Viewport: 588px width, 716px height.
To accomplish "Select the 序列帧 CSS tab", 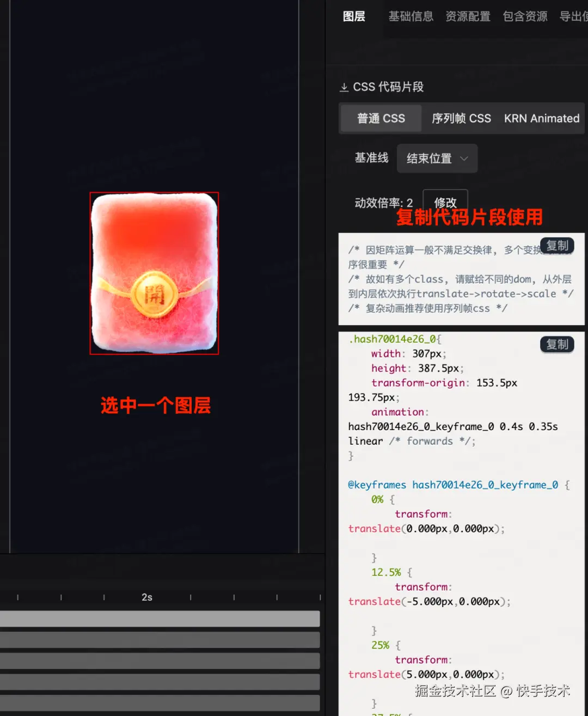I will pyautogui.click(x=461, y=118).
